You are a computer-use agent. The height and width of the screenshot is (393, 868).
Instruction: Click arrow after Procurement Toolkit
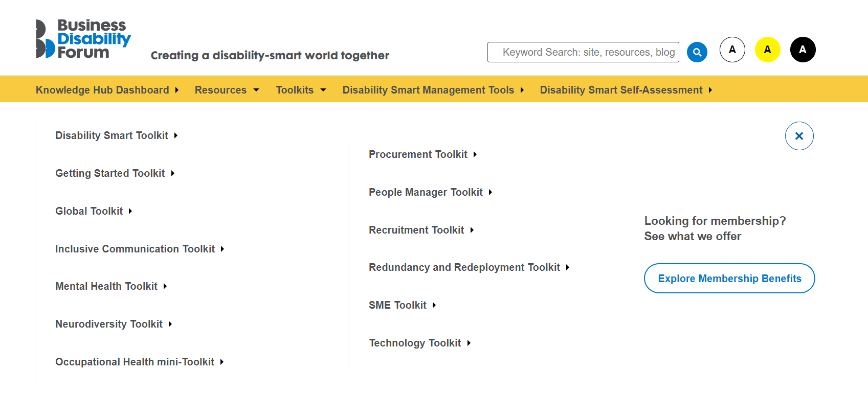tap(475, 154)
